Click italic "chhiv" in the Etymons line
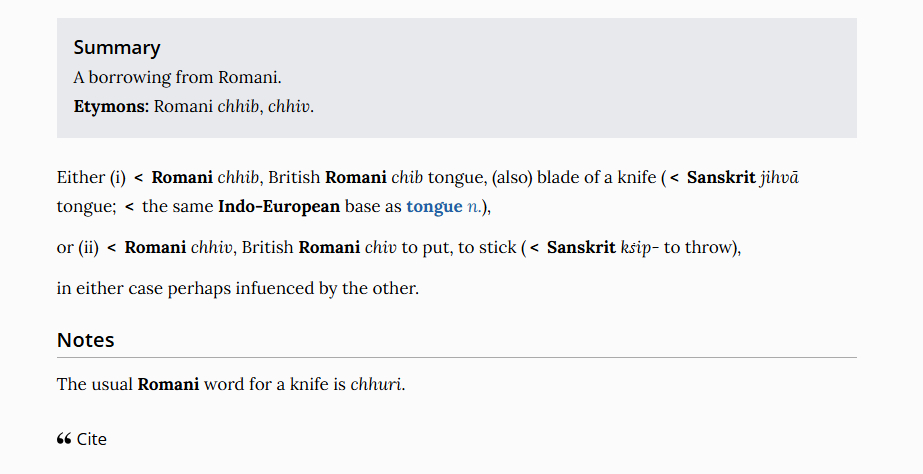 (289, 106)
